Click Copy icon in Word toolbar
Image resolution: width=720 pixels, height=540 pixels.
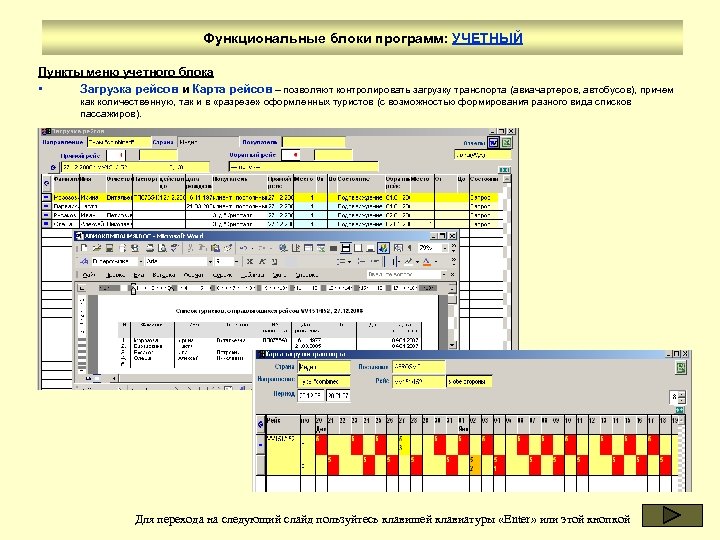coord(202,248)
